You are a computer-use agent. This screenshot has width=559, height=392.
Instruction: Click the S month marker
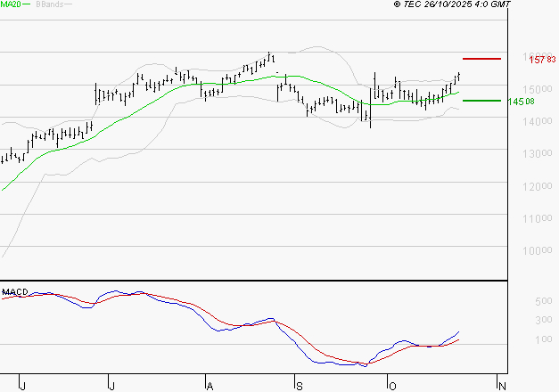[300, 387]
